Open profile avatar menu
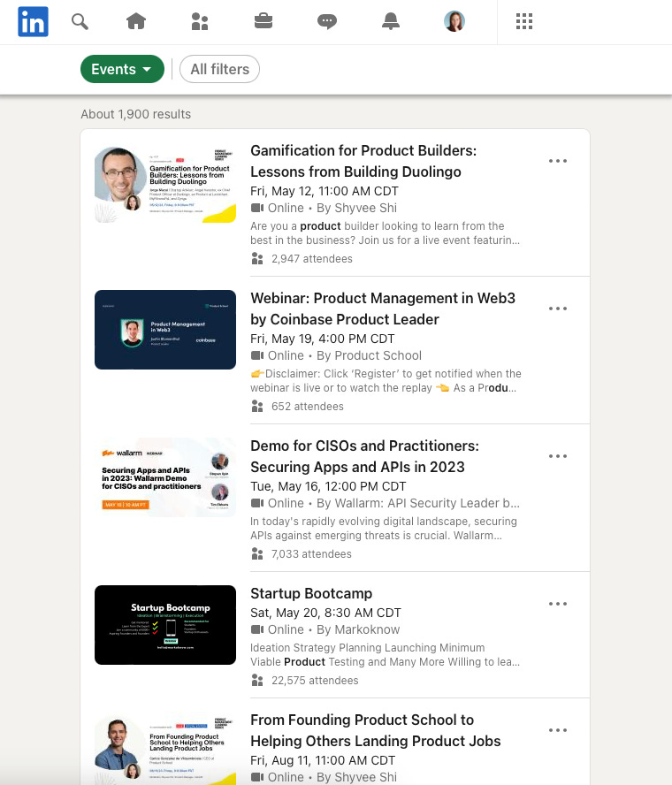The height and width of the screenshot is (785, 672). point(454,21)
